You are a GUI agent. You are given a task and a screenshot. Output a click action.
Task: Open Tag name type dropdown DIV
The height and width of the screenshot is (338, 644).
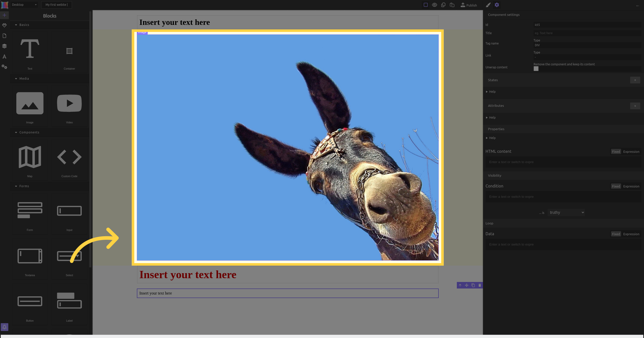pos(587,45)
